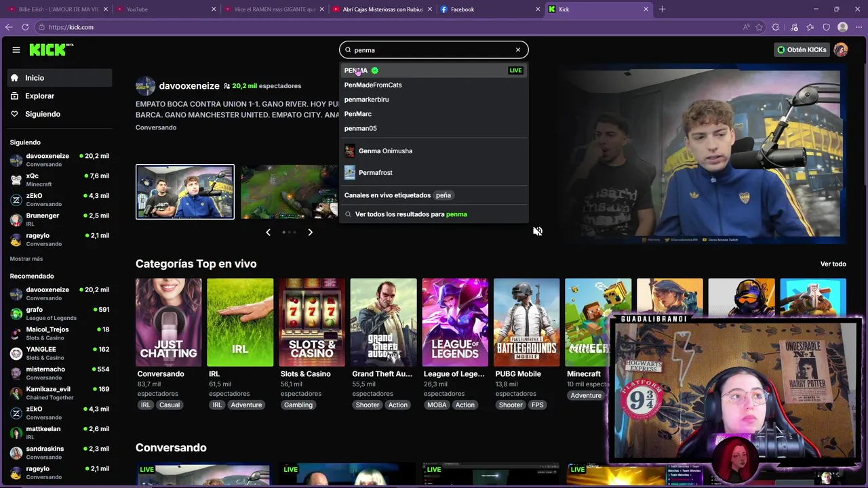Click Ver todo for top categories
The width and height of the screenshot is (868, 488).
click(x=833, y=264)
